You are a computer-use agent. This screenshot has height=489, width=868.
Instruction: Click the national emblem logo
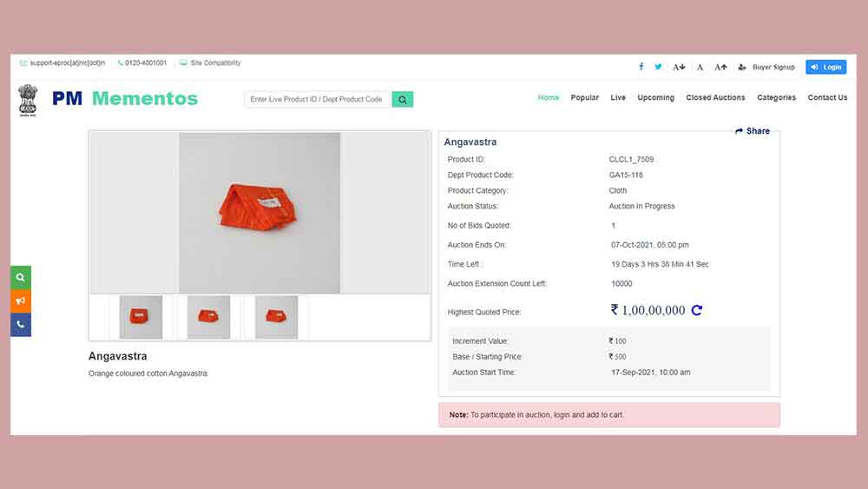coord(28,100)
